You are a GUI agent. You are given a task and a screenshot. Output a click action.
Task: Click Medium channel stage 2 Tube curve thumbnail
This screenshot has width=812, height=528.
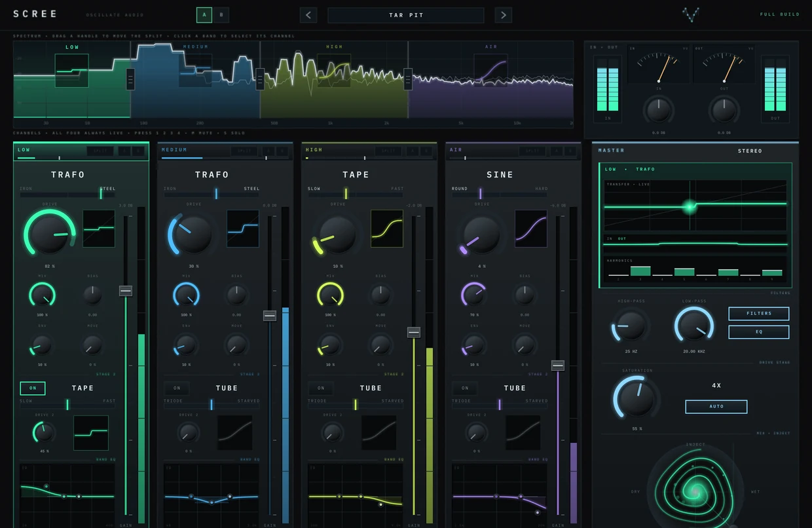235,432
